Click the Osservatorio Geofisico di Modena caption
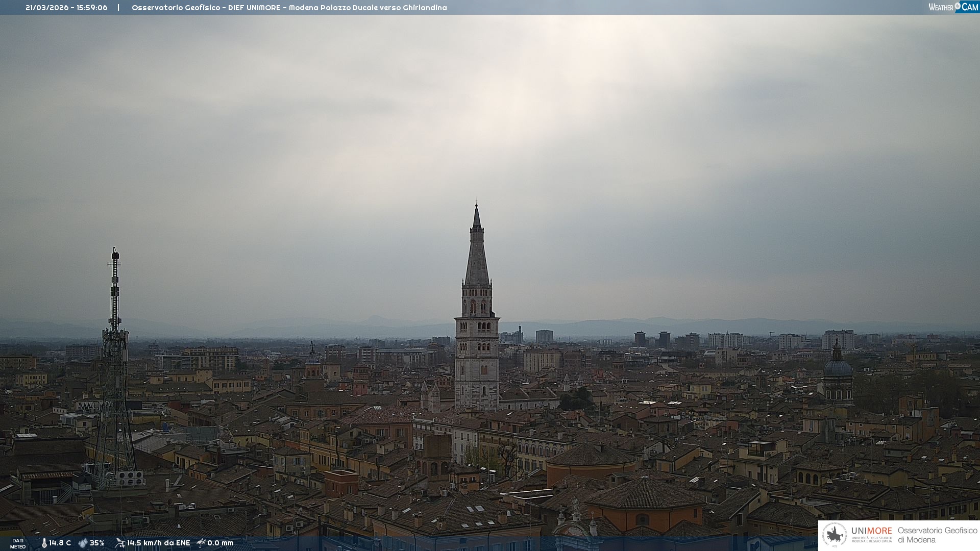980x551 pixels. pos(937,535)
